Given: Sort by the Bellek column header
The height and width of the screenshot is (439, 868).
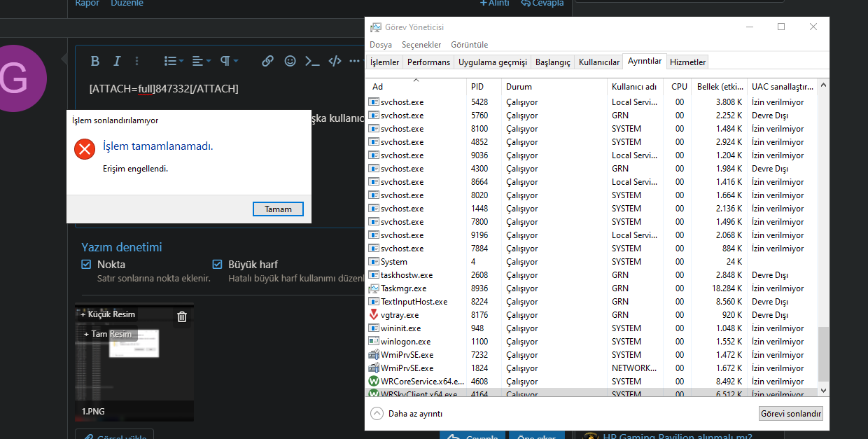Looking at the screenshot, I should [720, 87].
